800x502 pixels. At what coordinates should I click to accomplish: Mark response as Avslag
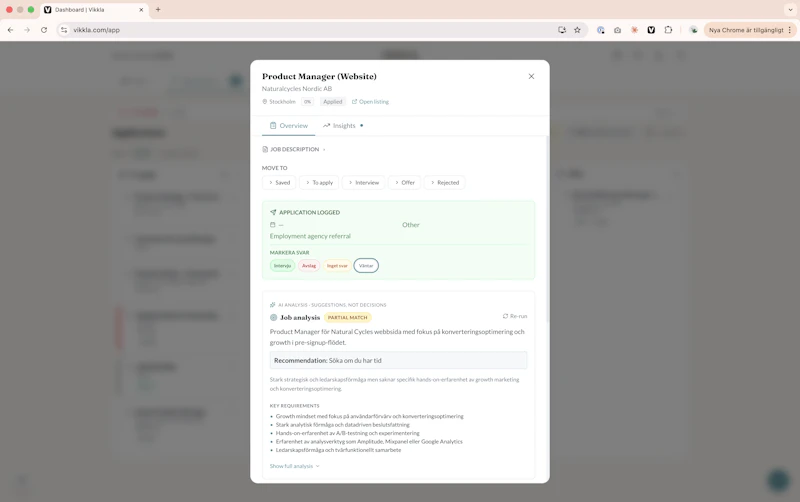click(309, 266)
